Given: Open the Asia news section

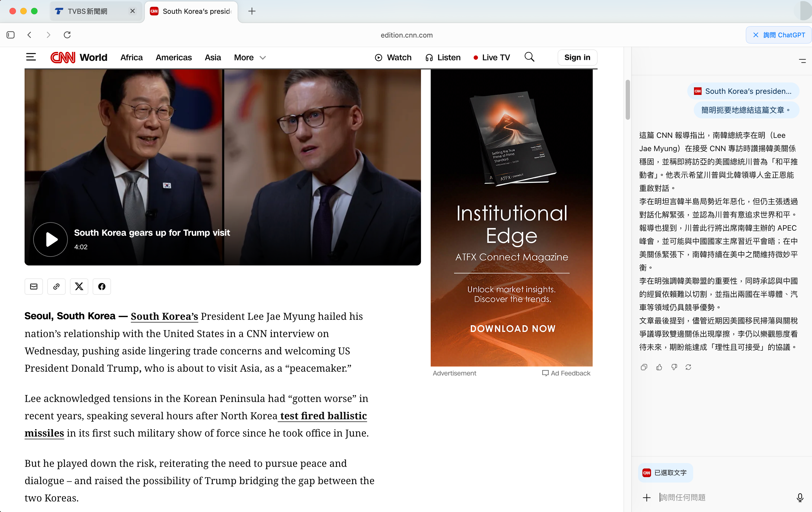Looking at the screenshot, I should click(x=213, y=57).
